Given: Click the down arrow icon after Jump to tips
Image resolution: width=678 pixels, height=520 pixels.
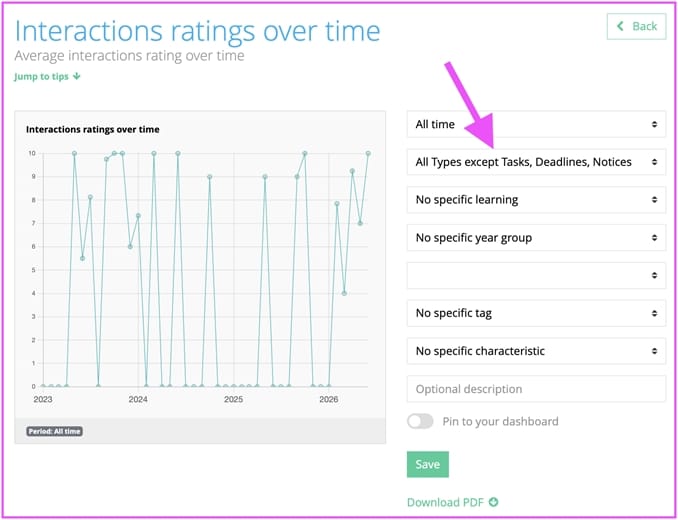Looking at the screenshot, I should point(77,76).
